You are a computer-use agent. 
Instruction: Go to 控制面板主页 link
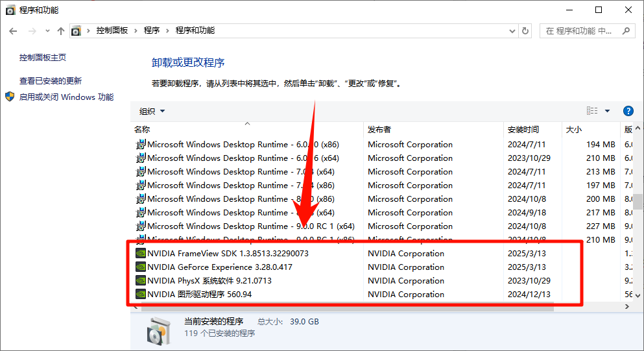coord(43,57)
